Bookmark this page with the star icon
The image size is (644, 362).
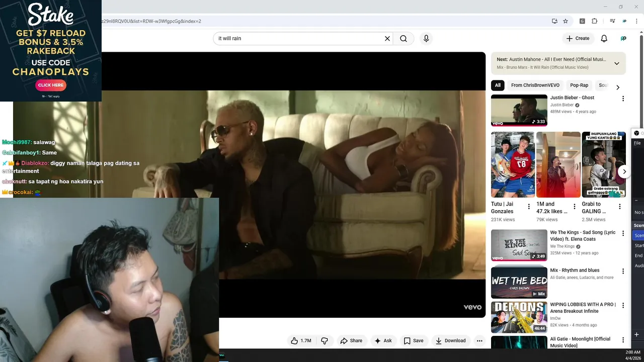coord(566,21)
